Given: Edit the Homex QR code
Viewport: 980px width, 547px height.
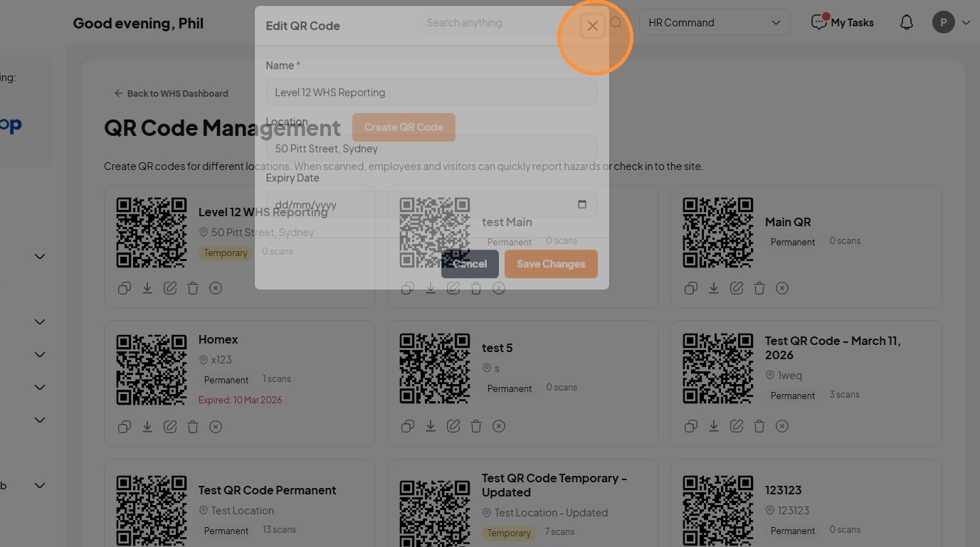Looking at the screenshot, I should coord(170,427).
